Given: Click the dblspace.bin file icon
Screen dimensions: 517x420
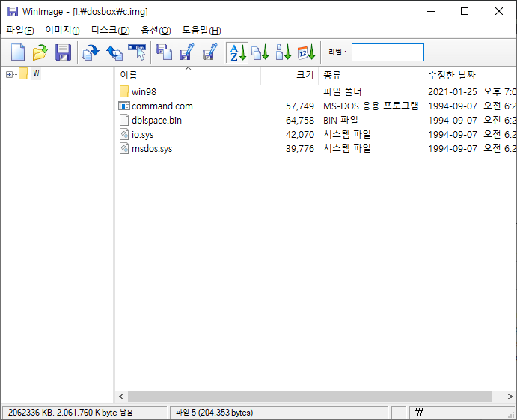Looking at the screenshot, I should (124, 120).
